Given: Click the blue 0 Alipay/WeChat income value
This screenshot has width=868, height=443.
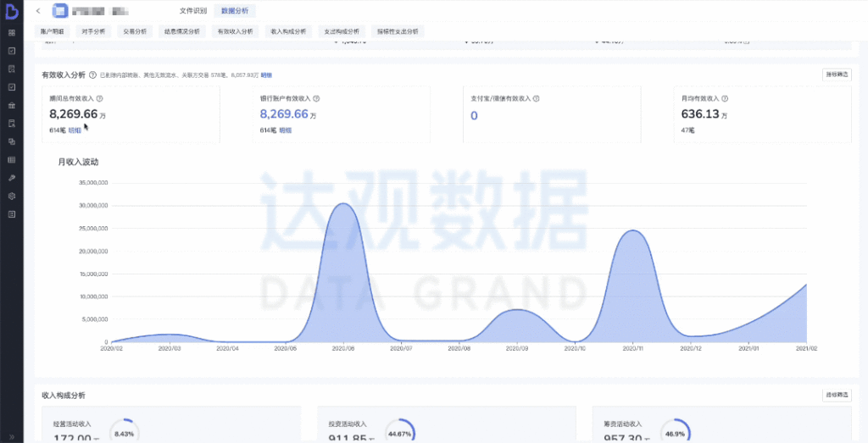Looking at the screenshot, I should (474, 115).
